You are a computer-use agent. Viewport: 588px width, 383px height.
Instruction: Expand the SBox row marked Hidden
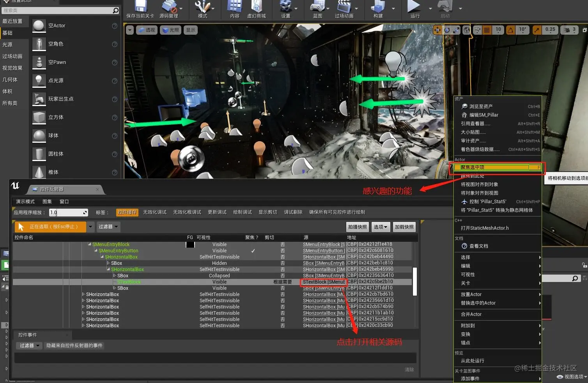[108, 263]
